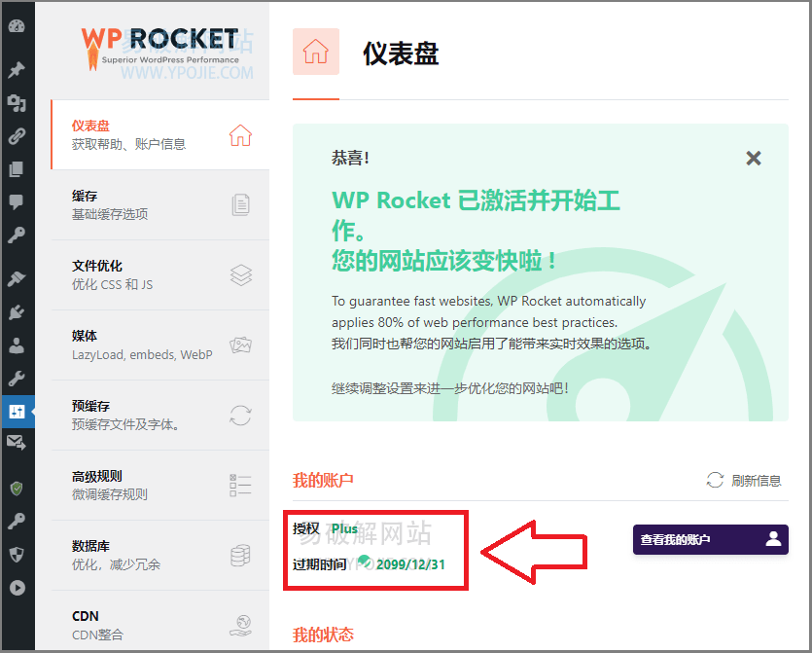Open the Media library camera-and-note icon
812x653 pixels.
(17, 103)
